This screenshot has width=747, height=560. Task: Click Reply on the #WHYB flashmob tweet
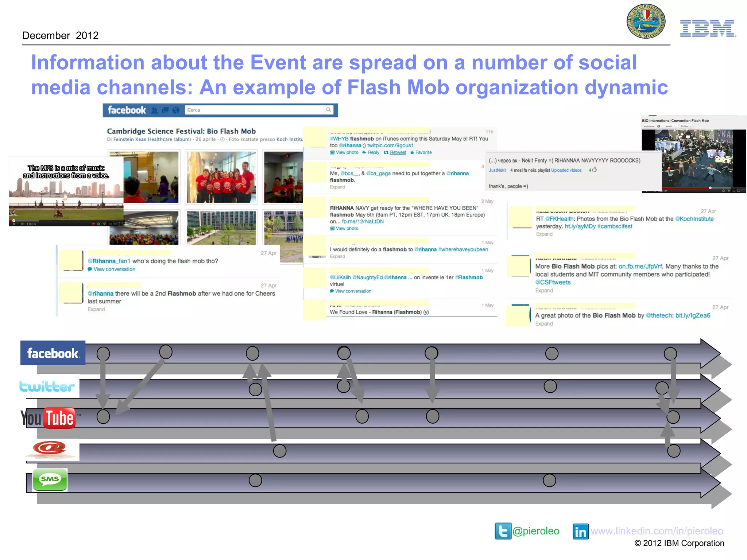click(x=371, y=152)
